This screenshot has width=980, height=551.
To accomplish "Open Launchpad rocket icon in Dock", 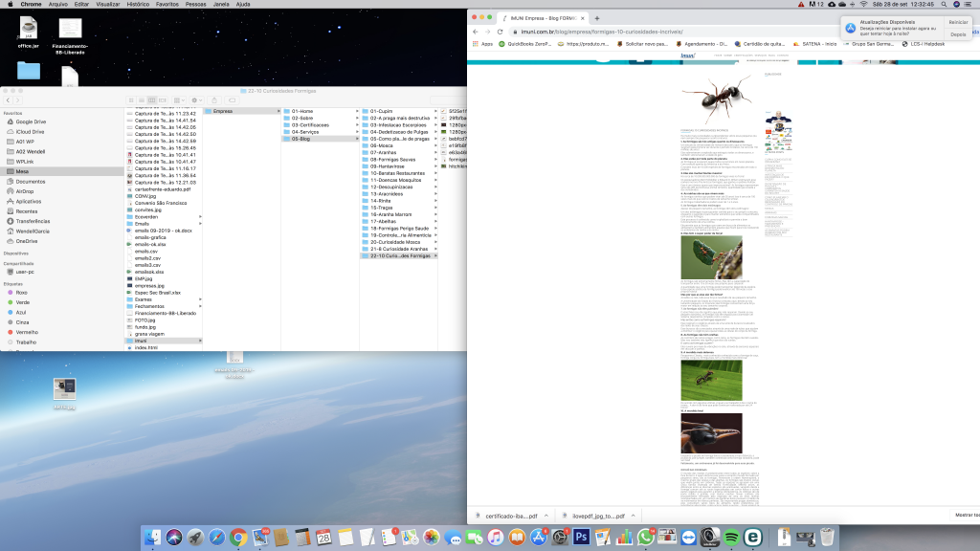I will [x=195, y=538].
